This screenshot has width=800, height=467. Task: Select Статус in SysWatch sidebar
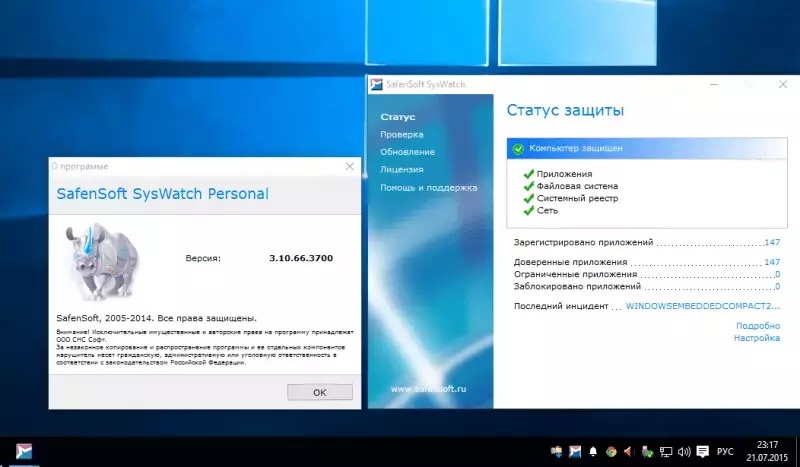[x=397, y=117]
